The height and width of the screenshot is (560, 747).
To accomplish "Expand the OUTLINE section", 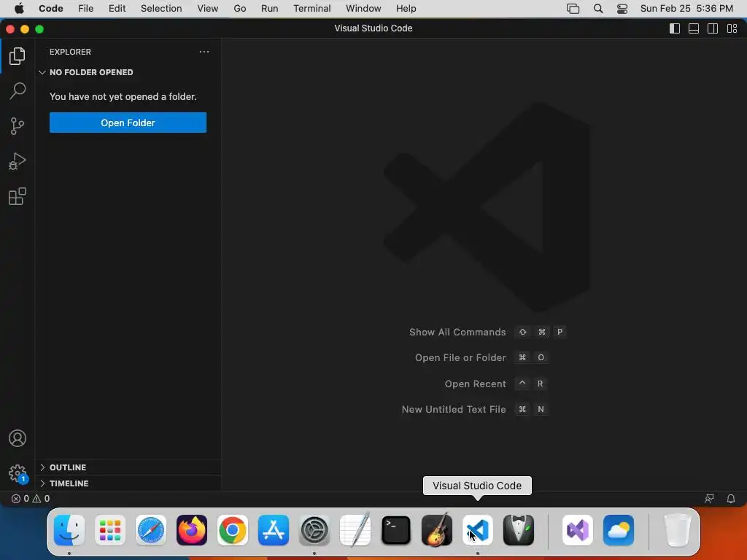I will (128, 467).
